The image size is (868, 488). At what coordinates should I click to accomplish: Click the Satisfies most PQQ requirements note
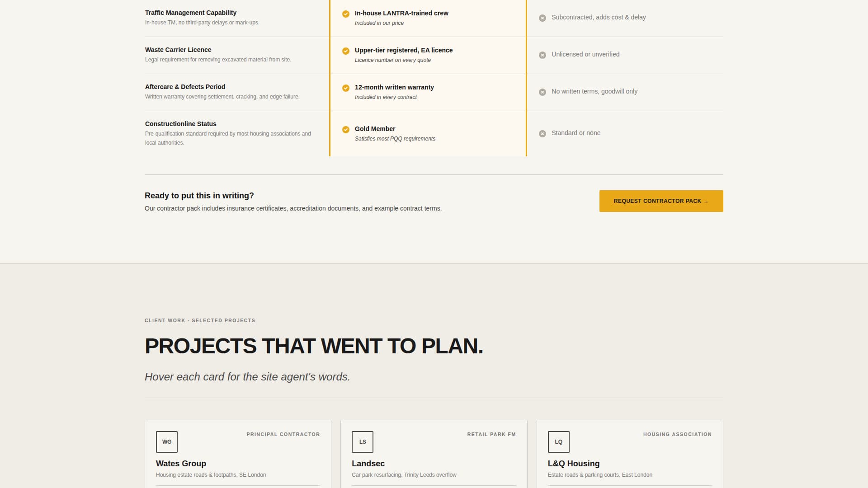tap(395, 139)
